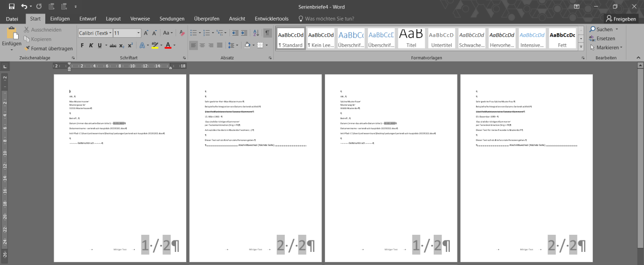Click the Einfügen clipboard paste icon
This screenshot has width=644, height=265.
[12, 34]
